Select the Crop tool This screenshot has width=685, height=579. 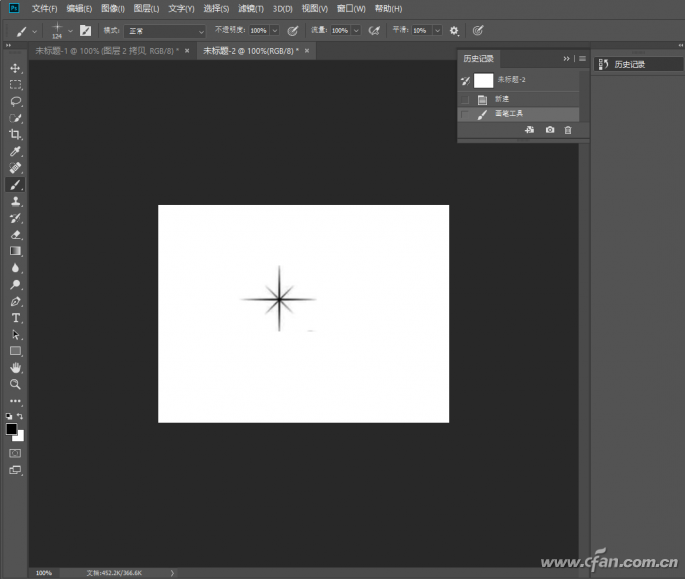coord(15,135)
